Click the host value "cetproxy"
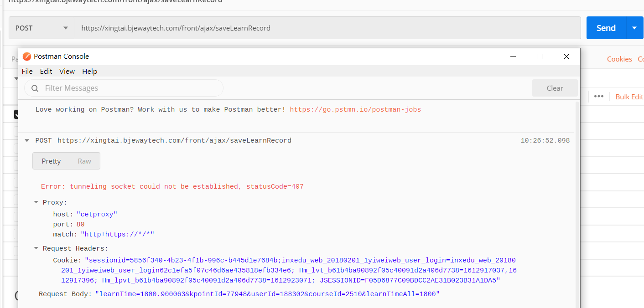 97,214
